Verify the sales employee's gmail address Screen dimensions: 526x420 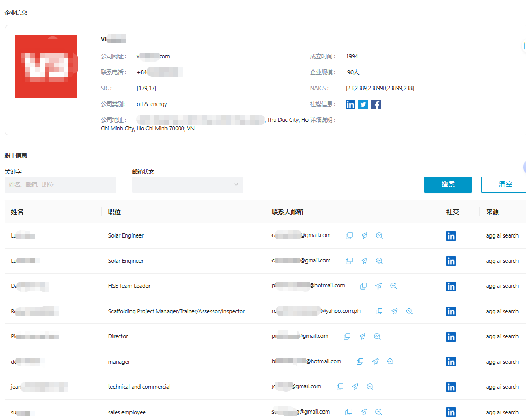click(x=379, y=412)
